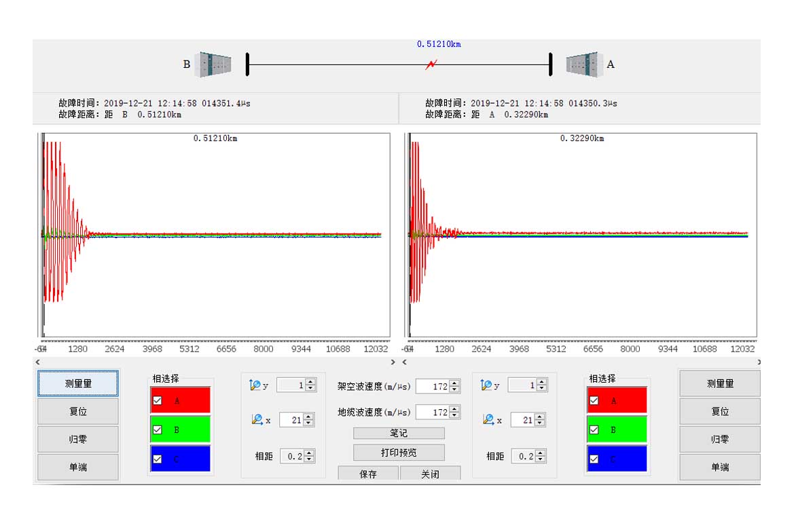Select the vertical zoom (y) magnifier icon on right panel
Image resolution: width=796 pixels, height=532 pixels.
click(x=486, y=384)
